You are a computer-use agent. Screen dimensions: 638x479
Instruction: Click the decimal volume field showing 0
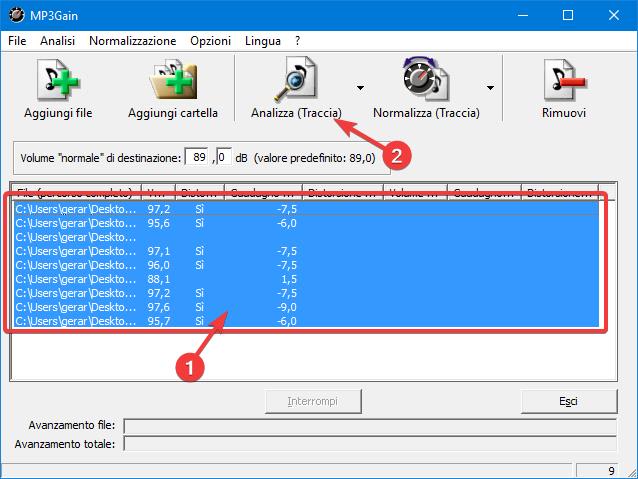(223, 157)
